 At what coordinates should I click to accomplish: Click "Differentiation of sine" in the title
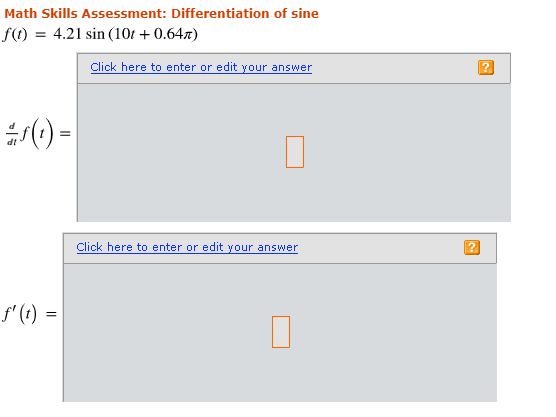[245, 13]
